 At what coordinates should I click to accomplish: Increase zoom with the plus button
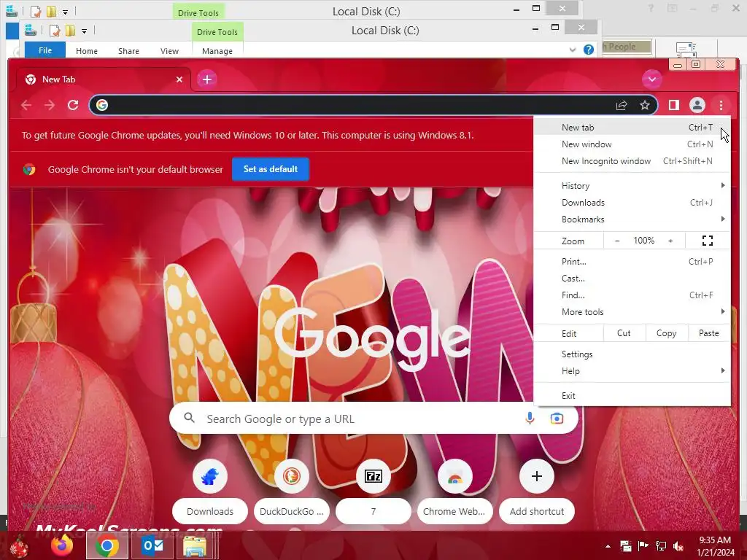click(x=670, y=241)
